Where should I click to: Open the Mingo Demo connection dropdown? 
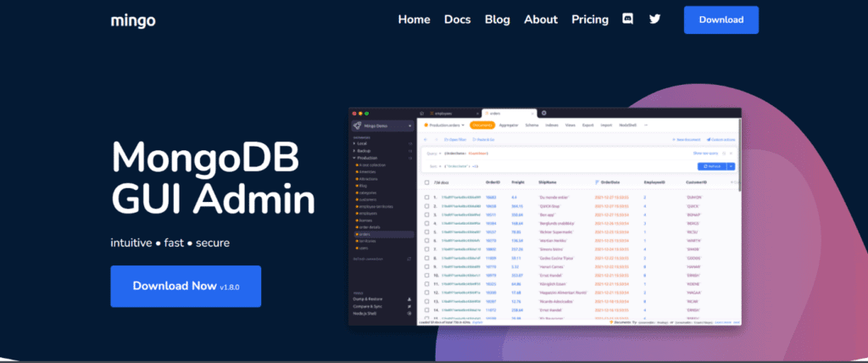pos(410,126)
